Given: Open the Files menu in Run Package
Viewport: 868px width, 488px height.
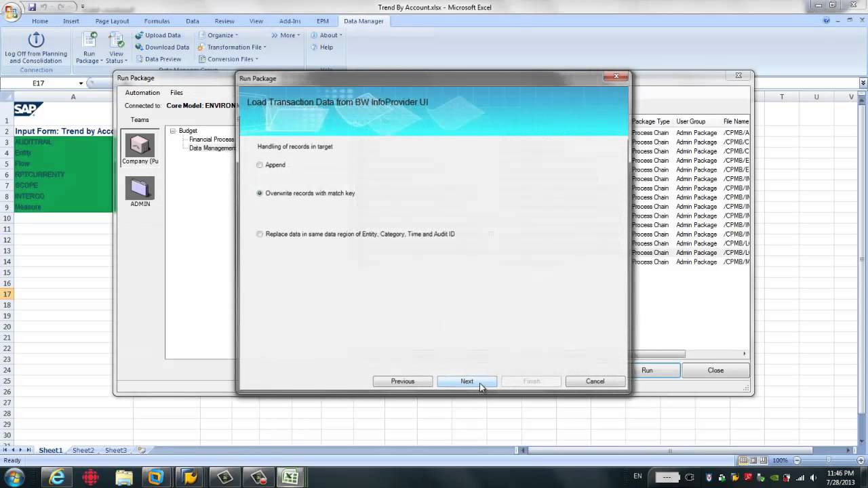Looking at the screenshot, I should pos(176,93).
